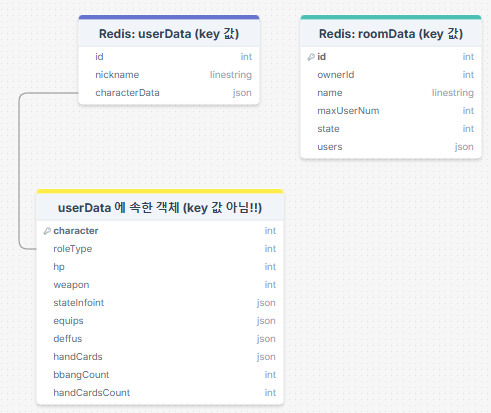Select the equips field row
Viewport: 491px width, 413px height.
160,321
